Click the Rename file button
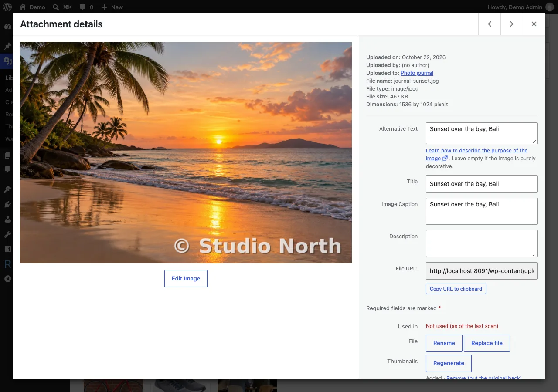The image size is (558, 392). coord(444,343)
